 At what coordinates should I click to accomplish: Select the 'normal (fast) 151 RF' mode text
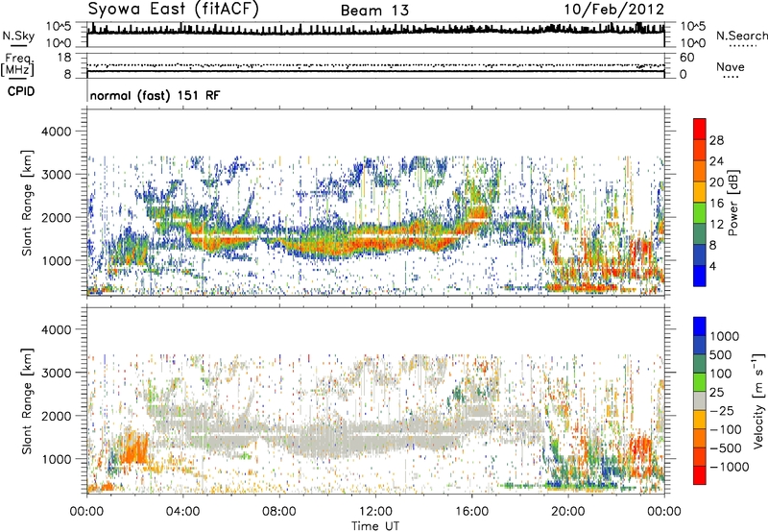pos(155,95)
